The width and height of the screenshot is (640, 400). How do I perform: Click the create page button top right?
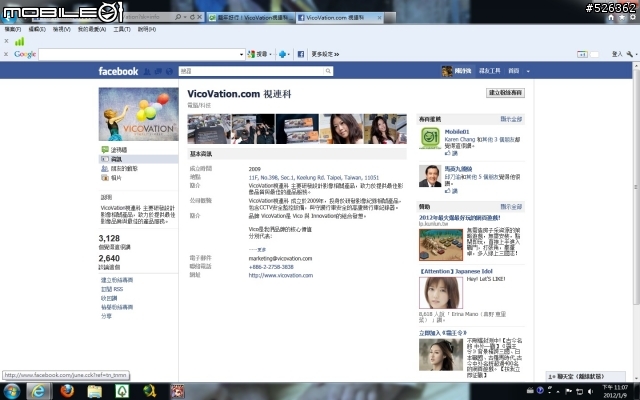(505, 93)
